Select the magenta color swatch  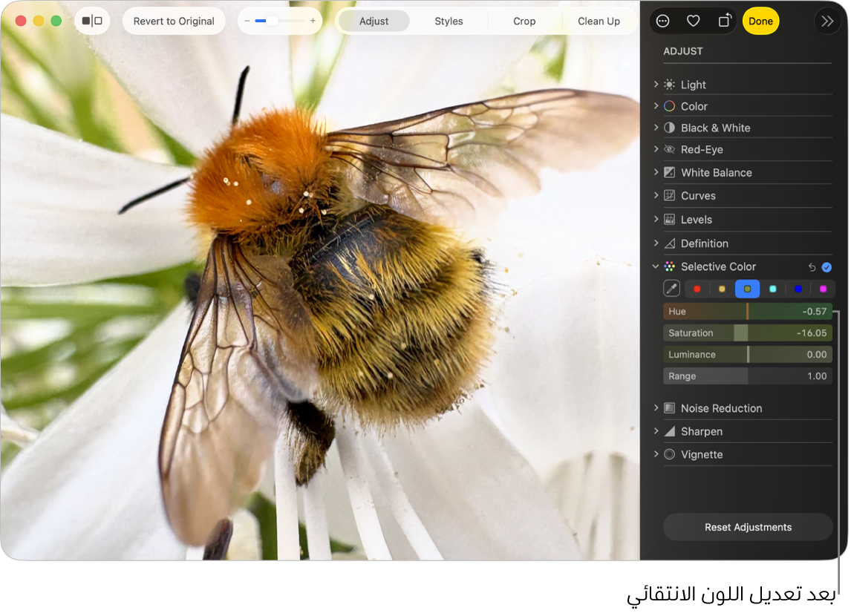click(x=825, y=289)
